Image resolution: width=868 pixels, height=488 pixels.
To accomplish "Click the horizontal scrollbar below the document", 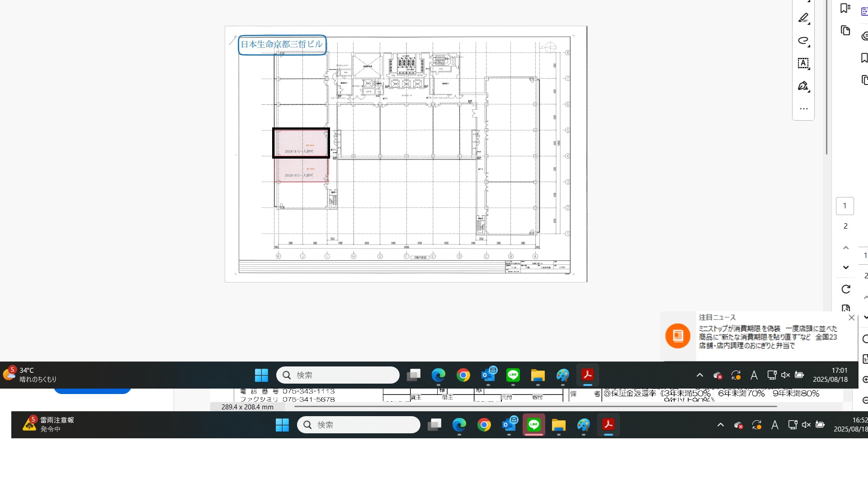I will click(x=536, y=407).
